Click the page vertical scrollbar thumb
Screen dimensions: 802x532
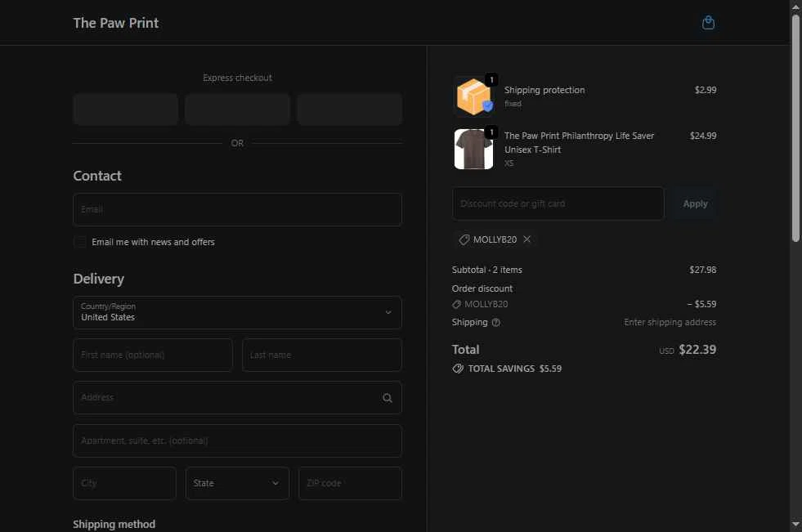[795, 127]
